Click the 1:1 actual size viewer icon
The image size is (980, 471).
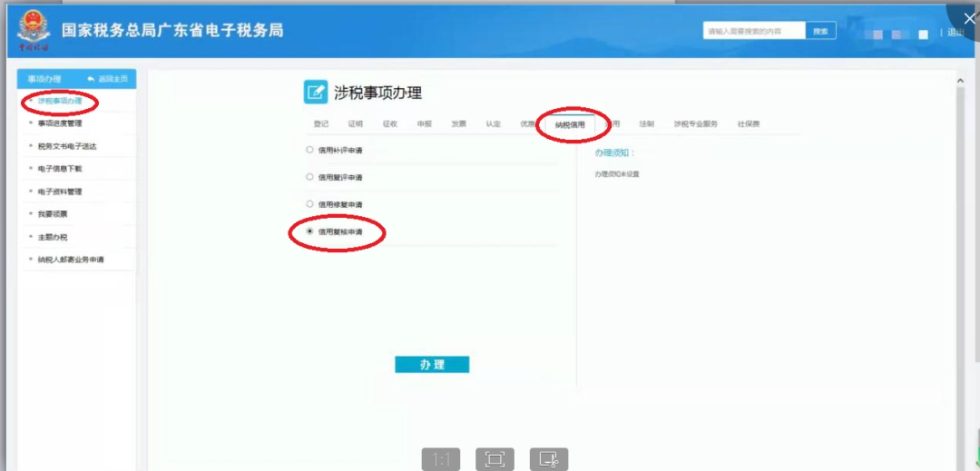tap(441, 459)
